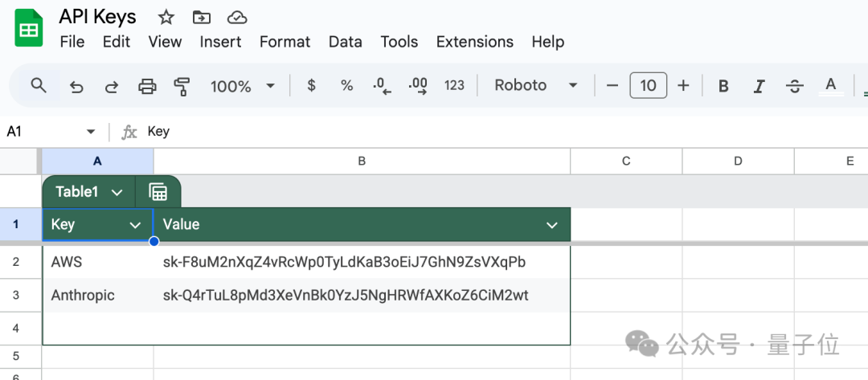This screenshot has height=380, width=868.
Task: Open the Google Sheets home icon
Action: click(29, 28)
